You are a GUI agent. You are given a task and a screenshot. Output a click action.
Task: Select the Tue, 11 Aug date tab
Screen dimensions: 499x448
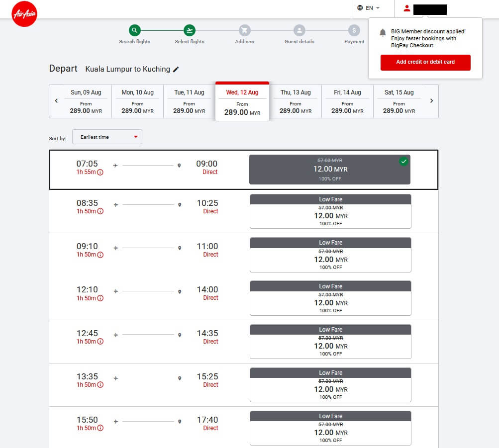point(189,101)
